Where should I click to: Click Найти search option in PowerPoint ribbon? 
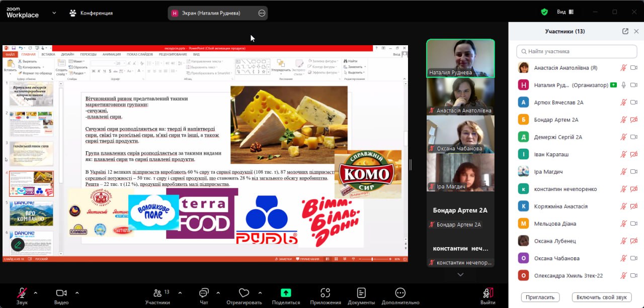point(350,61)
